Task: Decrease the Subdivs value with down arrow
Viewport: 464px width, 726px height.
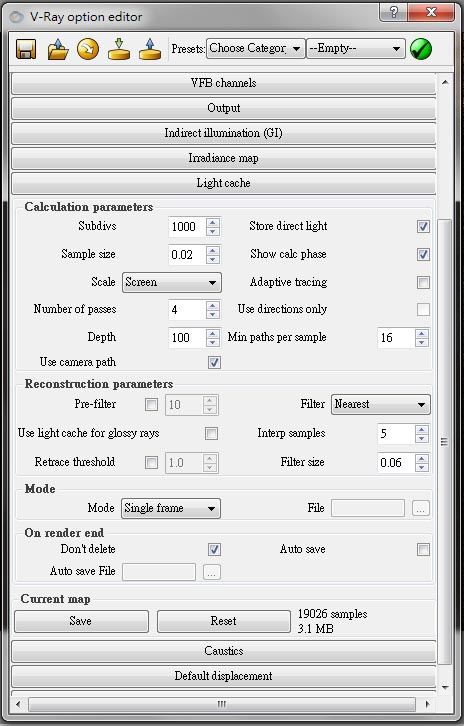Action: [x=213, y=231]
